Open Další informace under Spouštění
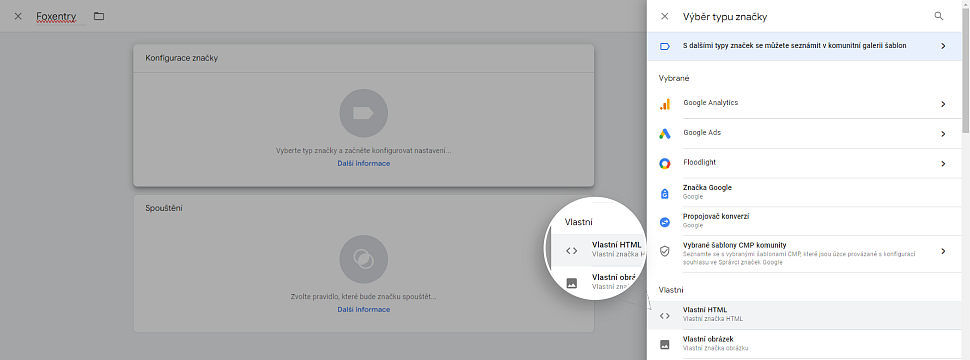This screenshot has width=970, height=360. [364, 309]
